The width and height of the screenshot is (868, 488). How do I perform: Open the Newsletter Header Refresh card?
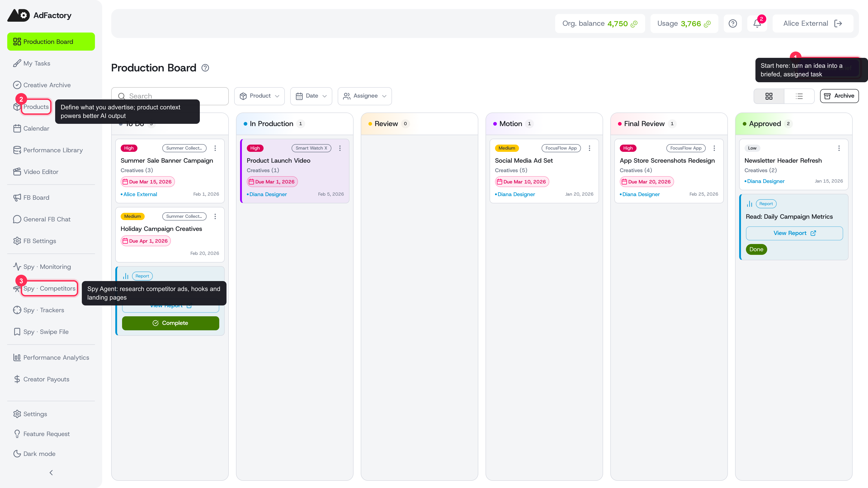point(794,164)
